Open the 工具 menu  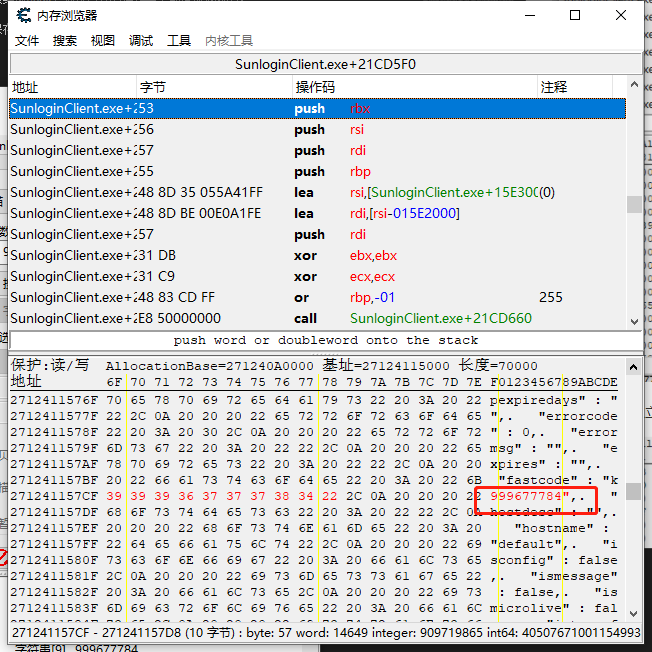(x=179, y=41)
